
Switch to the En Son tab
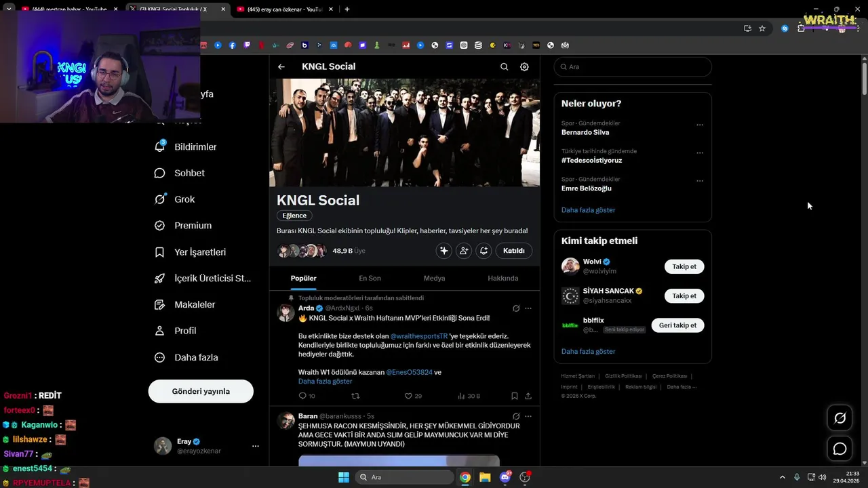coord(370,278)
